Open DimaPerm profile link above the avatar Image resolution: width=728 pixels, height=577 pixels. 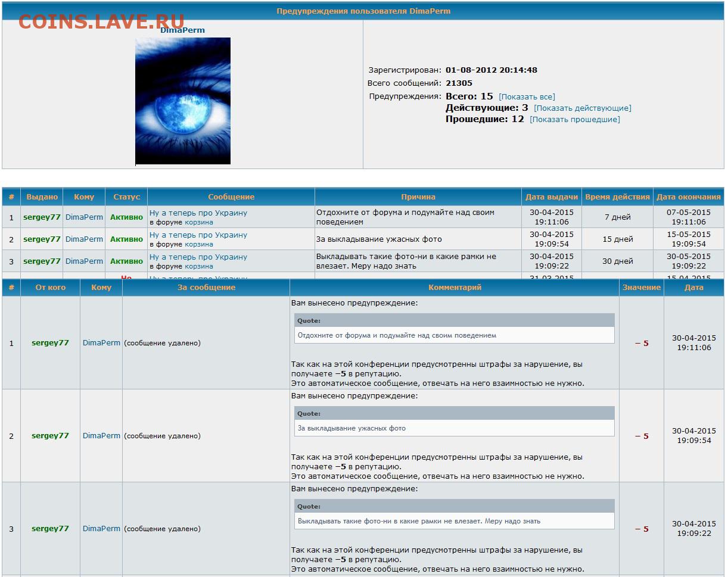(182, 30)
